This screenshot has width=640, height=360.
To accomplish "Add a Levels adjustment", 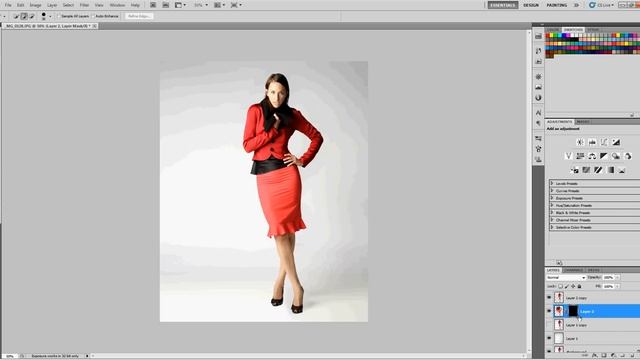I will (x=592, y=142).
